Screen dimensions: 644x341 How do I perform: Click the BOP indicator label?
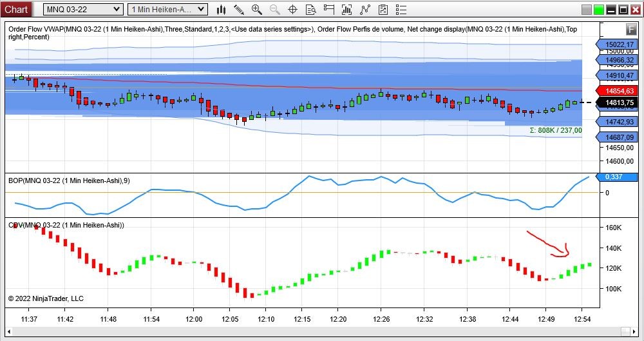(x=69, y=180)
